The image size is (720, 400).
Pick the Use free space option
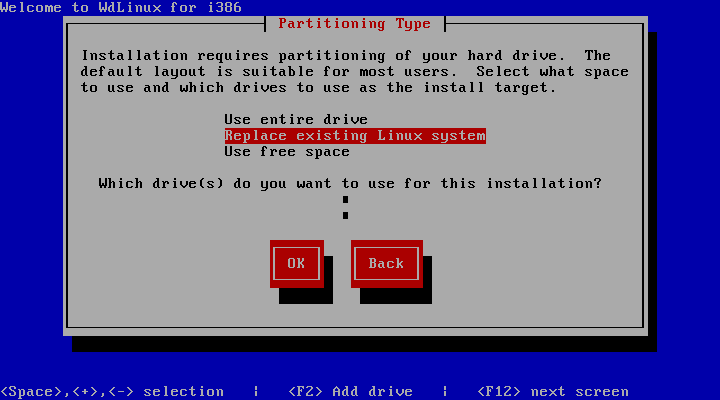coord(287,152)
